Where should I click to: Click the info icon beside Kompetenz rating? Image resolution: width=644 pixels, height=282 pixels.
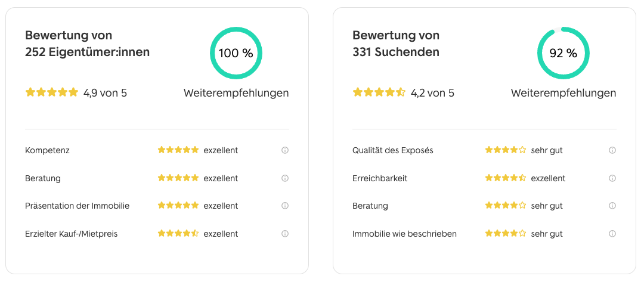click(x=285, y=150)
